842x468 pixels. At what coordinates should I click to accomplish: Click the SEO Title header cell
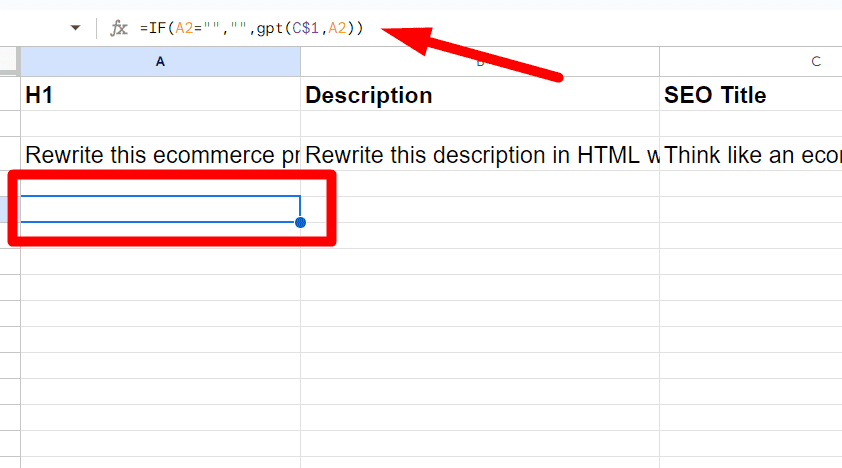point(751,94)
